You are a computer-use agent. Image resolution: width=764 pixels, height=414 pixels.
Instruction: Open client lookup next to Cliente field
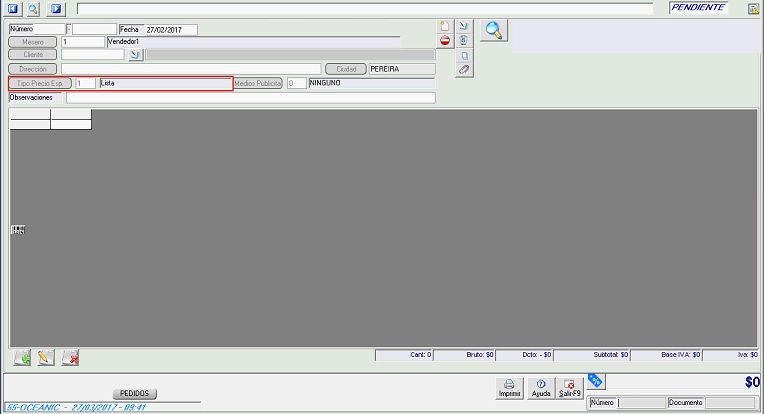tap(136, 55)
